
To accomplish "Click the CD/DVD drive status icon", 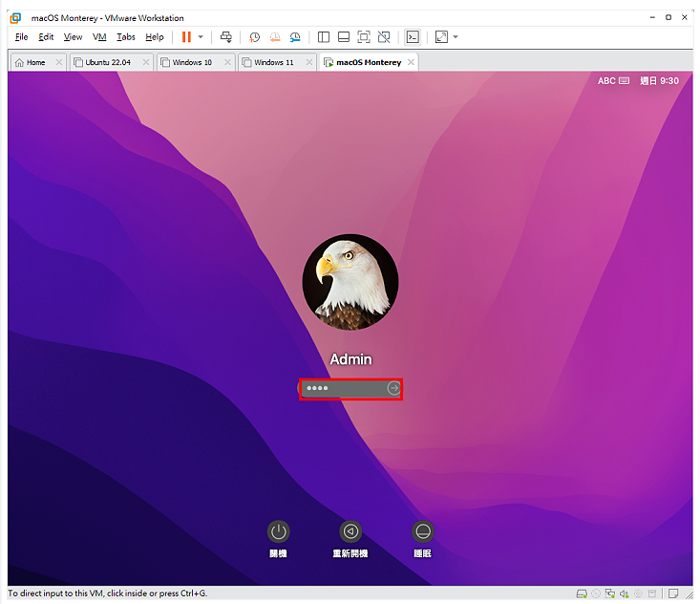I will [596, 593].
